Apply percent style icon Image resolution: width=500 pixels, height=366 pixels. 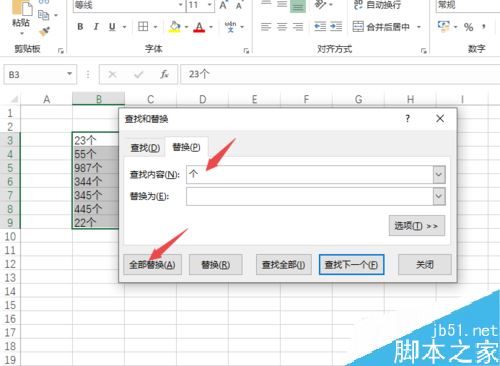469,27
